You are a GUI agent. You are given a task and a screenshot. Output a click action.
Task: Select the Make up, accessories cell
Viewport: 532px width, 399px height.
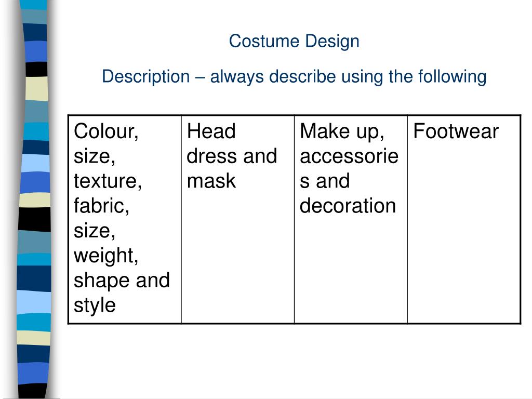click(351, 220)
